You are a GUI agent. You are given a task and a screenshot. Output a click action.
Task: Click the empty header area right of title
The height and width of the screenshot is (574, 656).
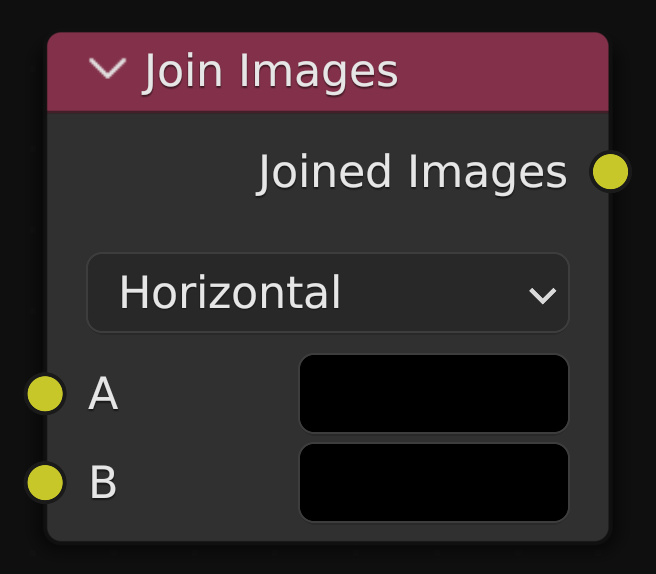coord(500,71)
